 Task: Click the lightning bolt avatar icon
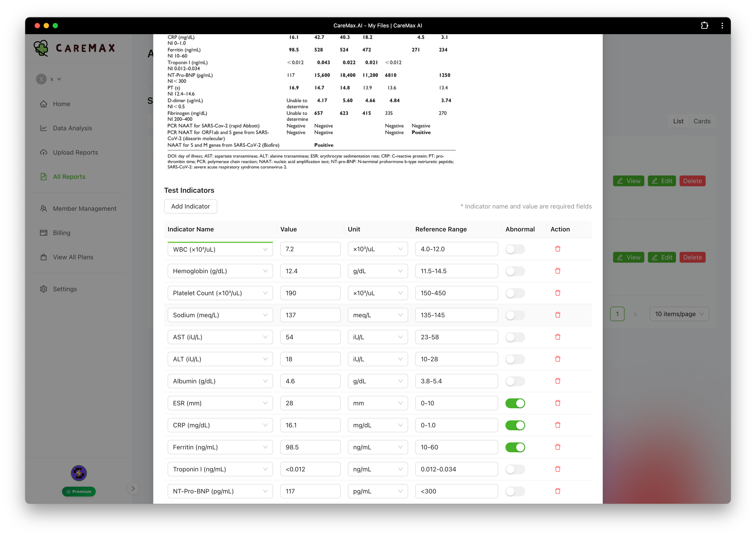(x=79, y=473)
